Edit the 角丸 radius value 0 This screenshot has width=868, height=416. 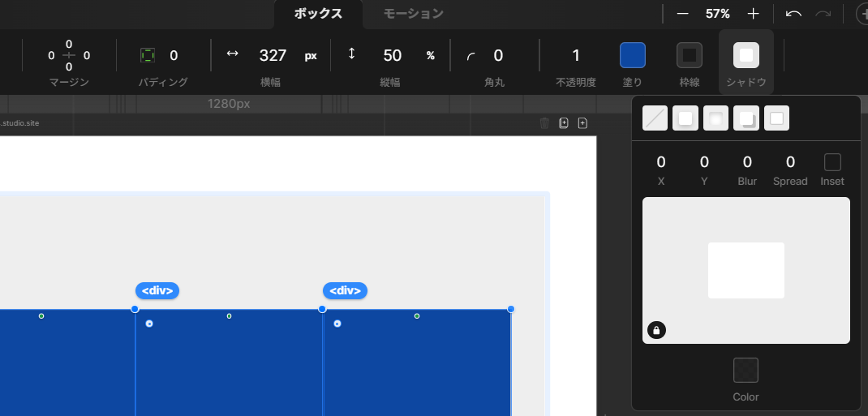pyautogui.click(x=498, y=55)
